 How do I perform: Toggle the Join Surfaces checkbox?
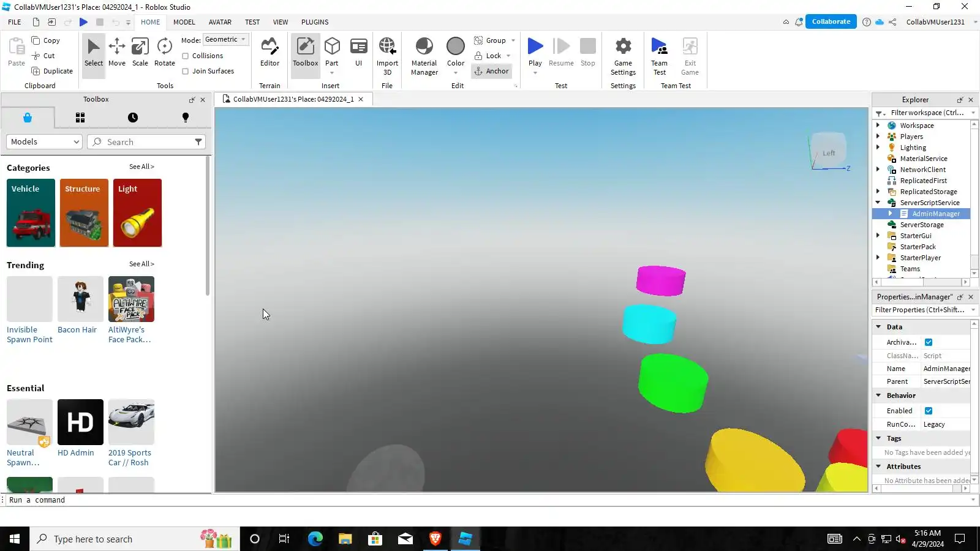coord(185,71)
